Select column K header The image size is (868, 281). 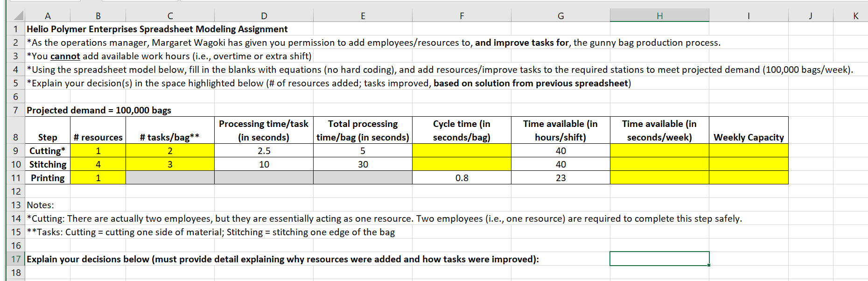[851, 16]
